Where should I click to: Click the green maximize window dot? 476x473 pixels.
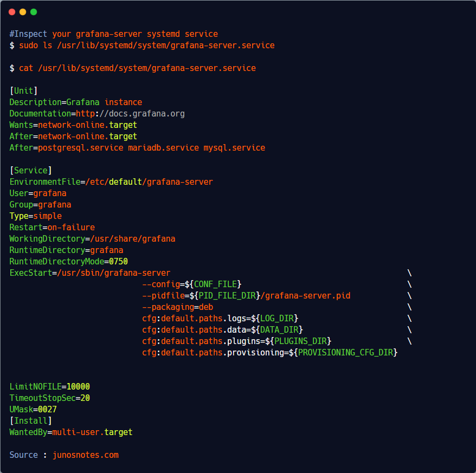tap(34, 12)
